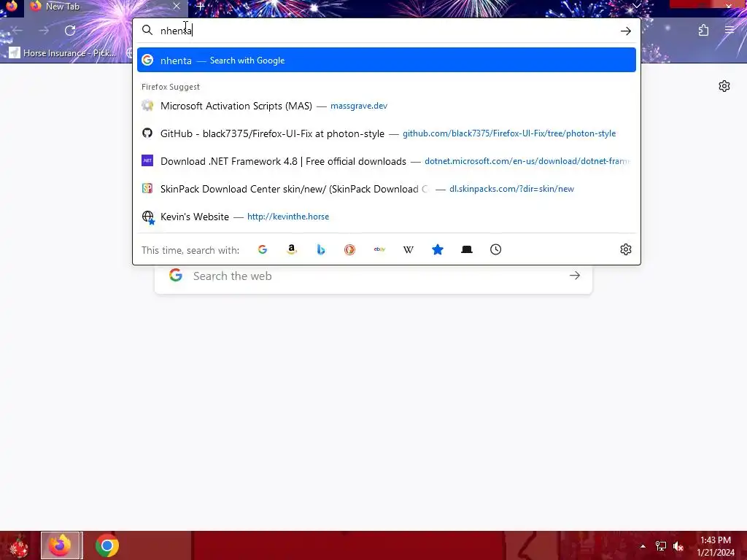Image resolution: width=747 pixels, height=560 pixels.
Task: Open new tab page personalize gear
Action: [x=724, y=86]
